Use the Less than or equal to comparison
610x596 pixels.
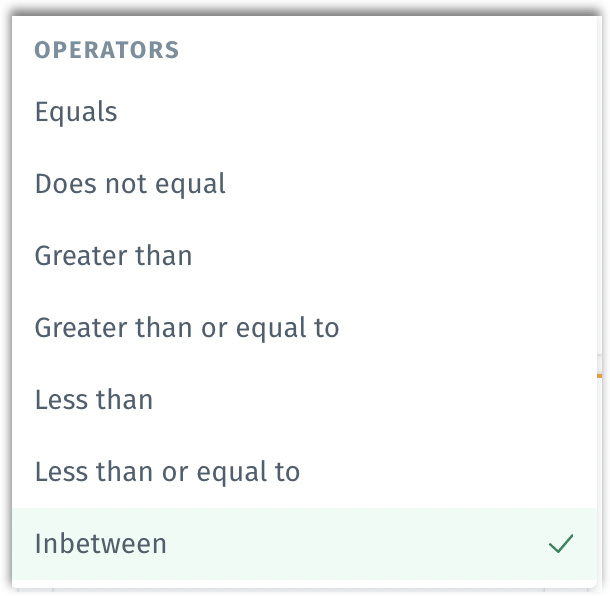(x=167, y=472)
